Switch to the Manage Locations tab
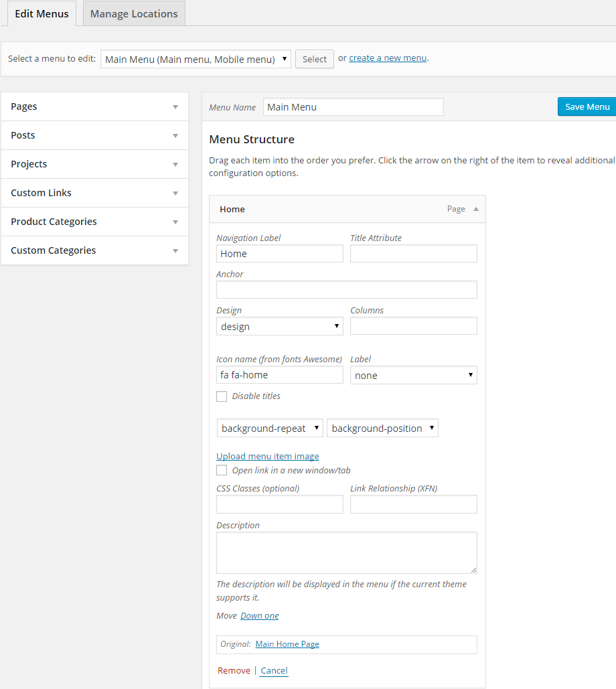The width and height of the screenshot is (616, 689). 134,13
